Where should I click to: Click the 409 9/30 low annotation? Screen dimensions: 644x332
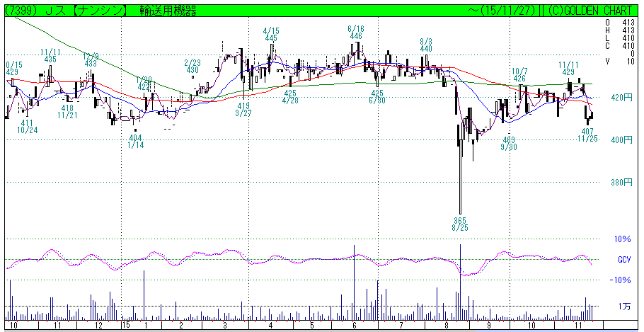click(x=508, y=143)
